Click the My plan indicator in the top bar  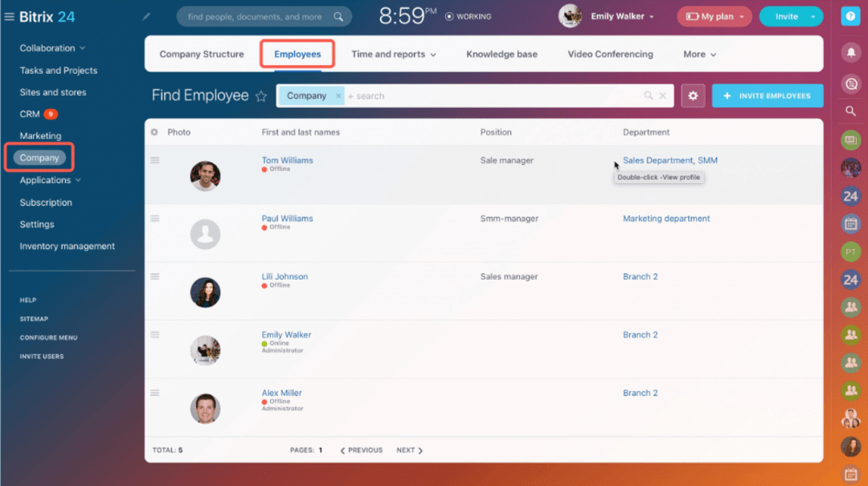click(x=714, y=15)
